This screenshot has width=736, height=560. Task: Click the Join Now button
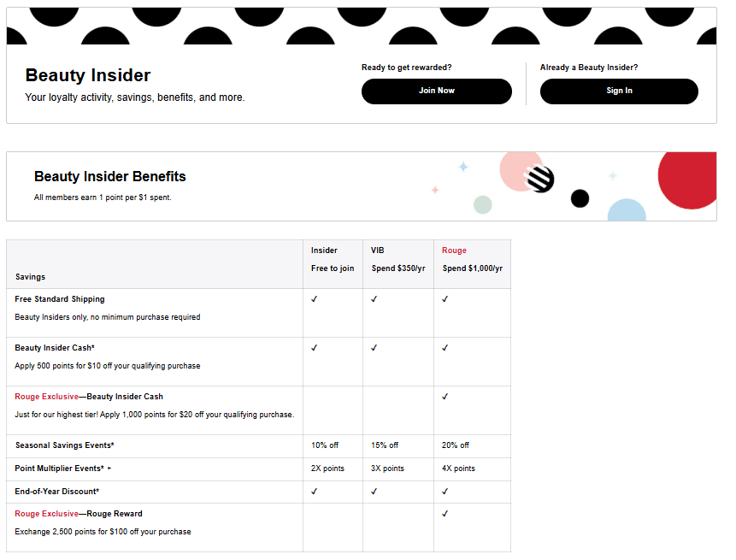pos(436,91)
